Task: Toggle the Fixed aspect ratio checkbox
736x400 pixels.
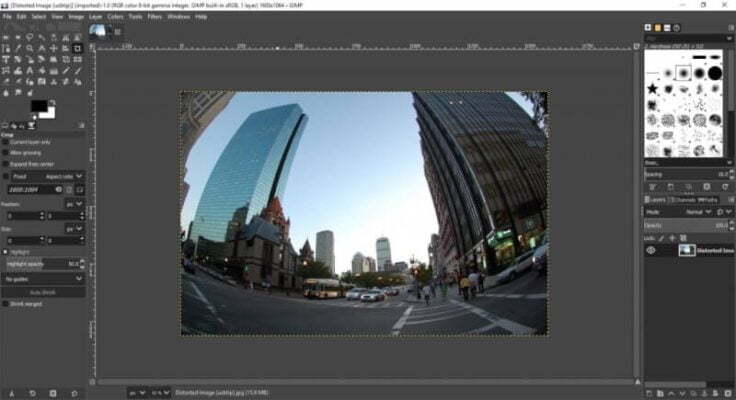Action: coord(6,176)
